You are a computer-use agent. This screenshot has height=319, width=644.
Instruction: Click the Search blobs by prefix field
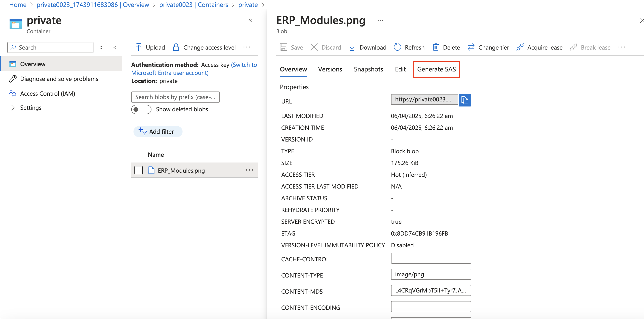[175, 97]
